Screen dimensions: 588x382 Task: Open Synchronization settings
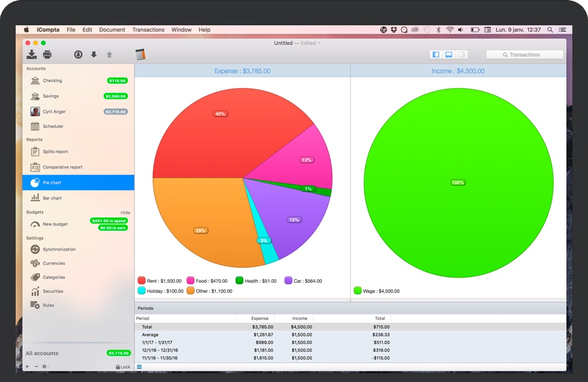(58, 249)
